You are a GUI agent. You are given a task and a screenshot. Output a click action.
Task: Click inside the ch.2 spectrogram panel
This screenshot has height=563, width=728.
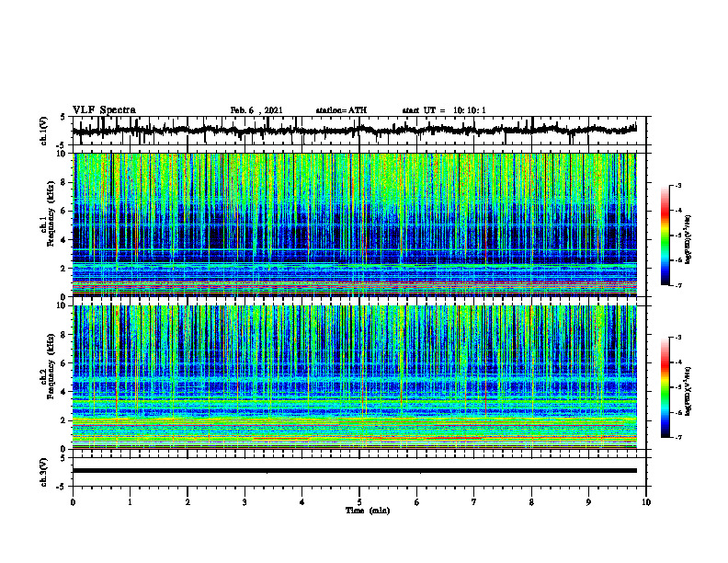(355, 377)
